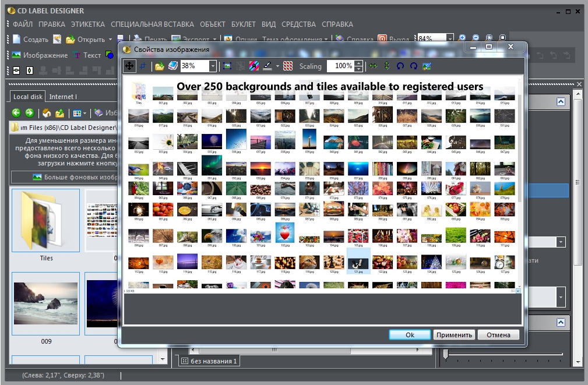This screenshot has height=385, width=588.
Task: Click the Больше фоновых изображений button
Action: click(65, 177)
